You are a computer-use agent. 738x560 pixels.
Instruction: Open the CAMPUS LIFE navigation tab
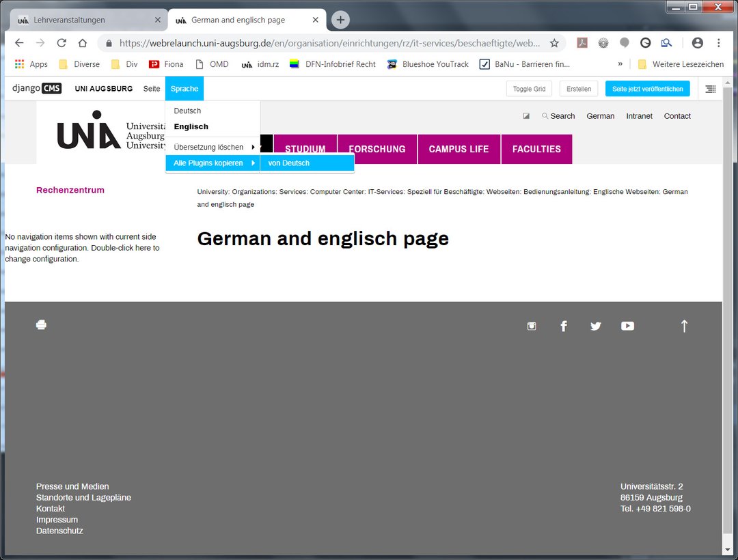[459, 149]
